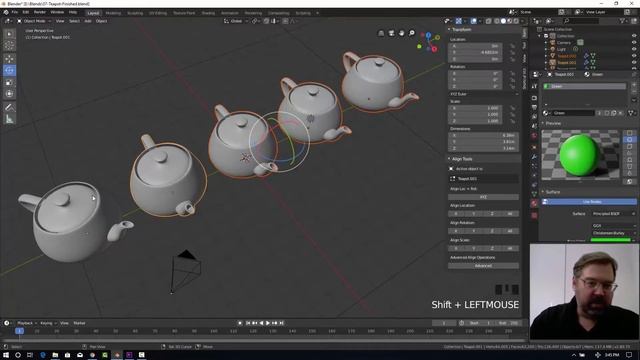Image resolution: width=640 pixels, height=360 pixels.
Task: Click Advanced align operations button
Action: [x=483, y=266]
